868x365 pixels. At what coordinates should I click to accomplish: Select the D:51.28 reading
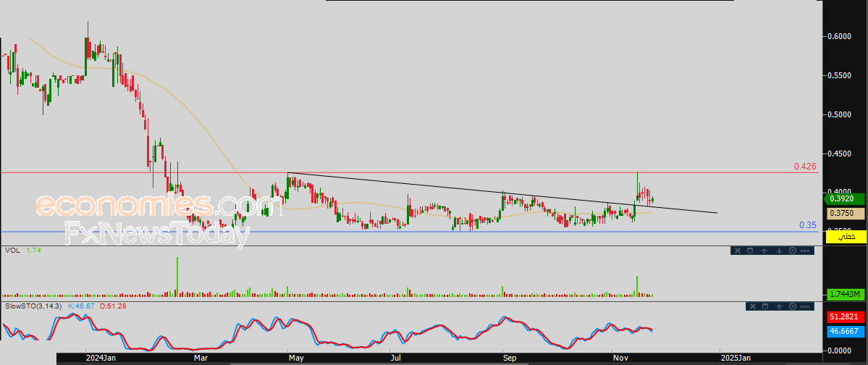click(114, 305)
